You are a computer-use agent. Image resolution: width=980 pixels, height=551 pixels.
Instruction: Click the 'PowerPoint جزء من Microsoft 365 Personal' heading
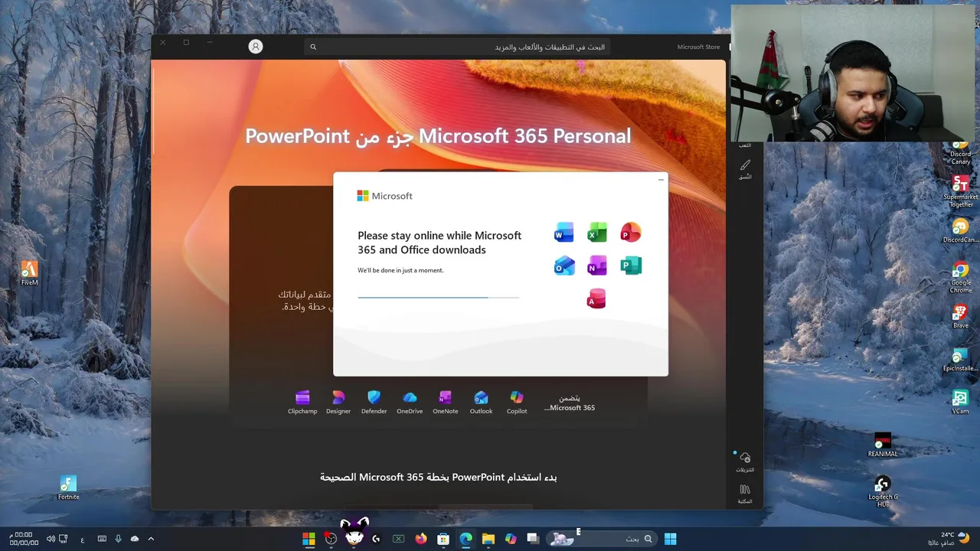coord(438,136)
